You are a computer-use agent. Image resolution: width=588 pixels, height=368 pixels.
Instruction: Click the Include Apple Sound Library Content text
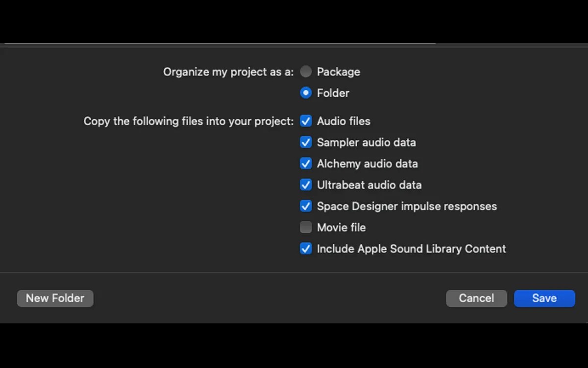point(411,249)
